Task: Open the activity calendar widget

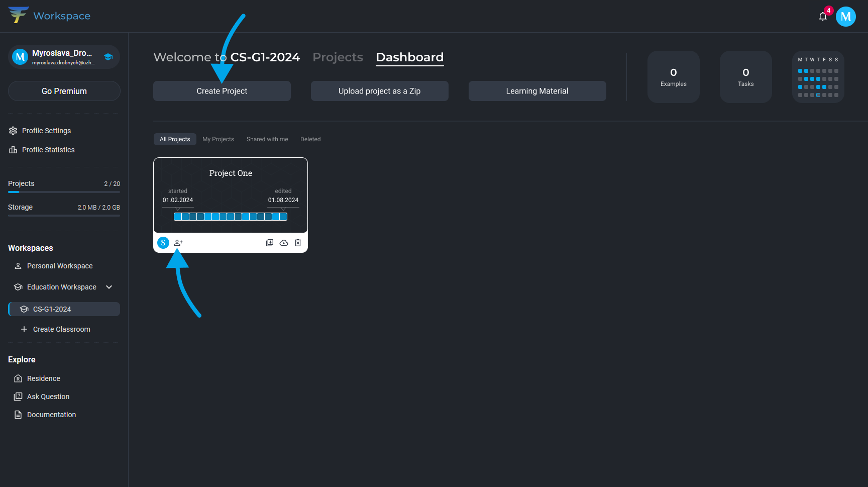Action: click(x=818, y=77)
